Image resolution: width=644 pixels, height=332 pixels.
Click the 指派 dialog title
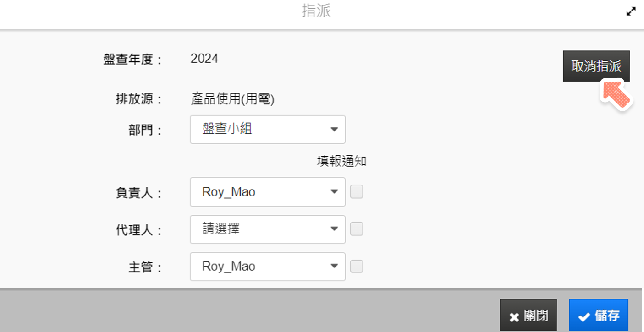pyautogui.click(x=316, y=11)
